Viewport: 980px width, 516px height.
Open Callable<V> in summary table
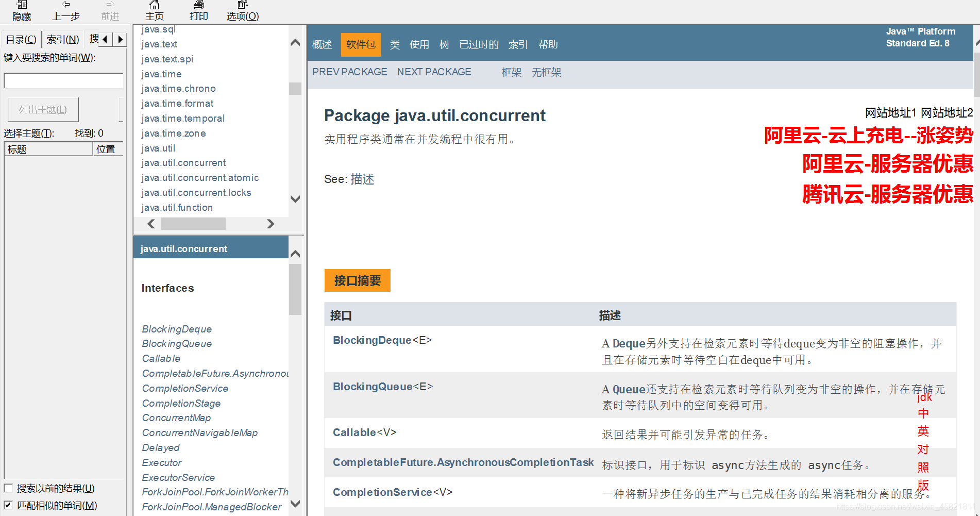coord(364,432)
